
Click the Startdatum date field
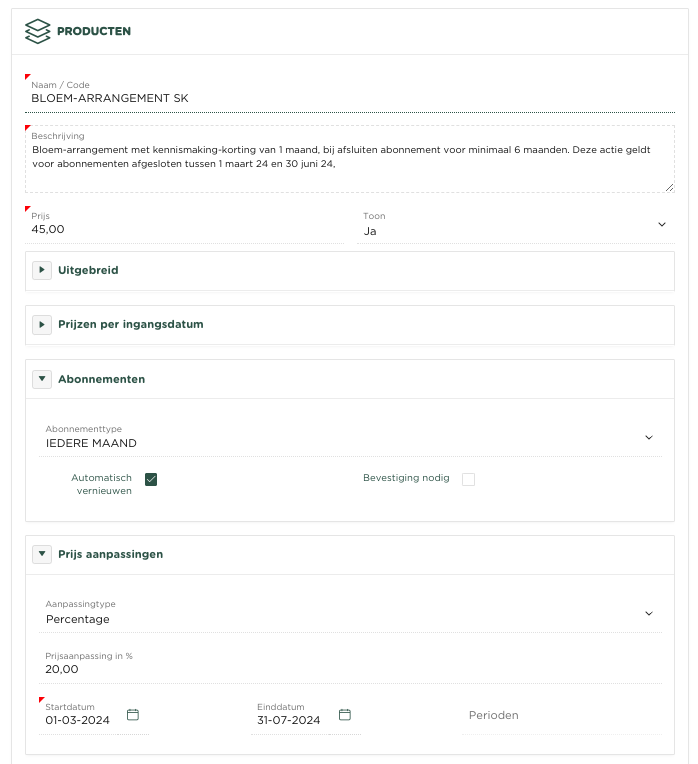83,720
